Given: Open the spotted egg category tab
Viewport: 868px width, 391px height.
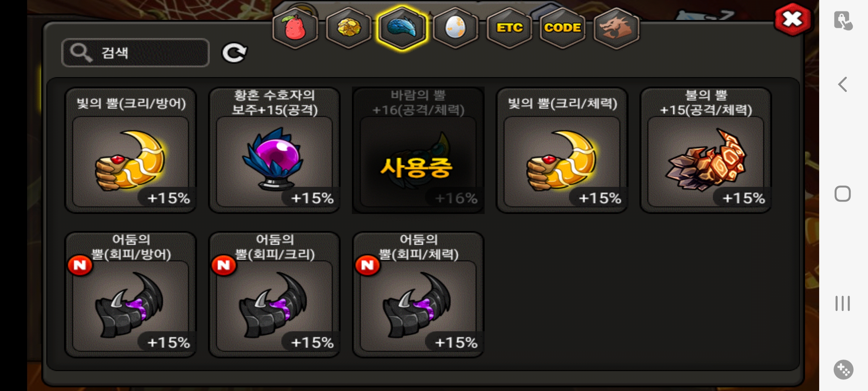Looking at the screenshot, I should (455, 28).
